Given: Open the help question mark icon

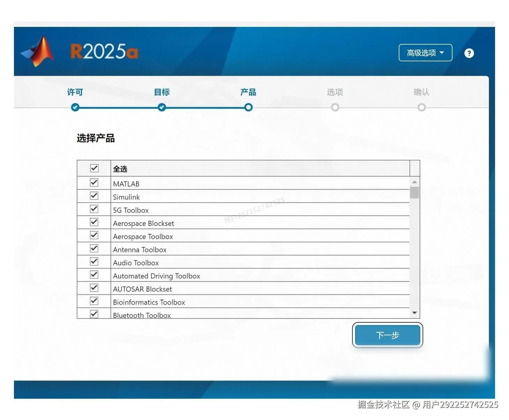Looking at the screenshot, I should pos(469,53).
